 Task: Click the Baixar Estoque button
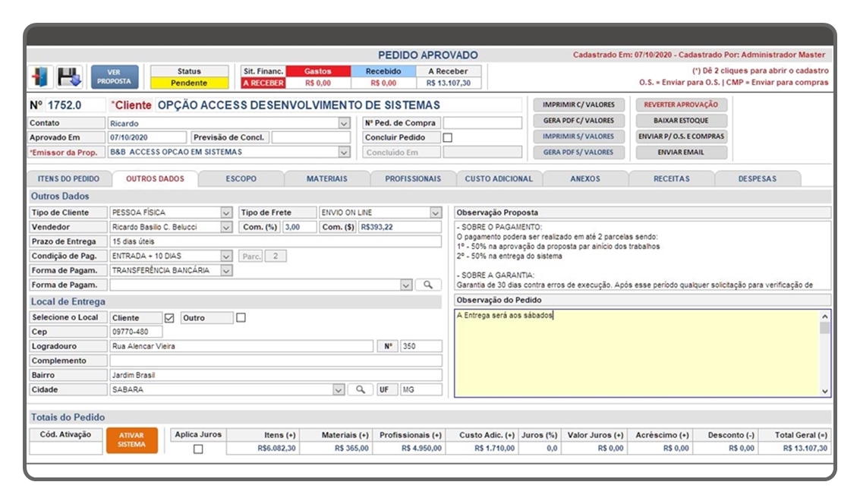[681, 121]
